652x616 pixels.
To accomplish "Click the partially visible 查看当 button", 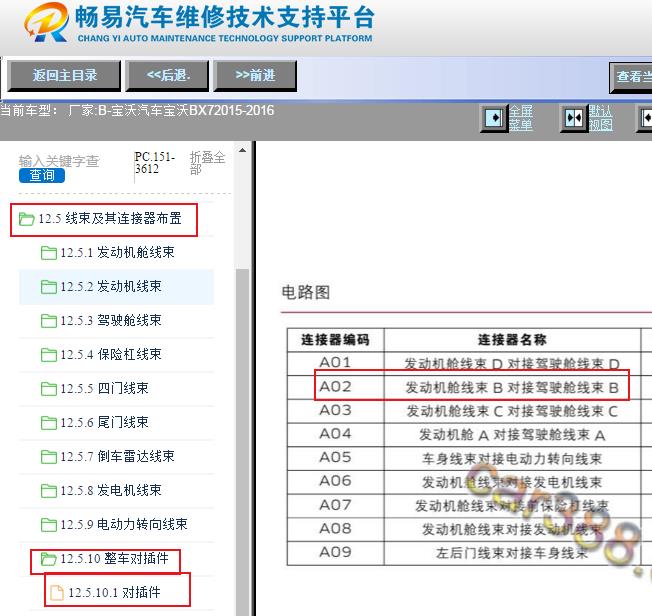I will click(631, 77).
